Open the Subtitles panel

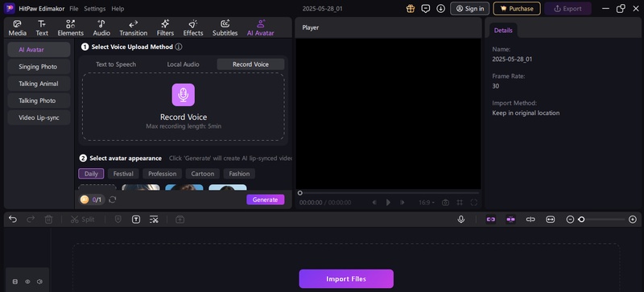click(225, 28)
